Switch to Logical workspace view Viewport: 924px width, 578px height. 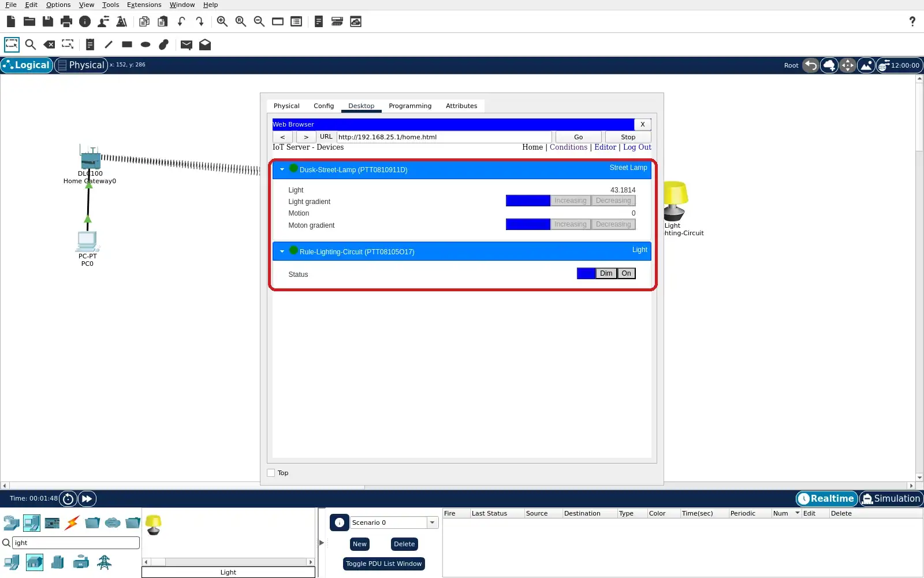[x=27, y=65]
